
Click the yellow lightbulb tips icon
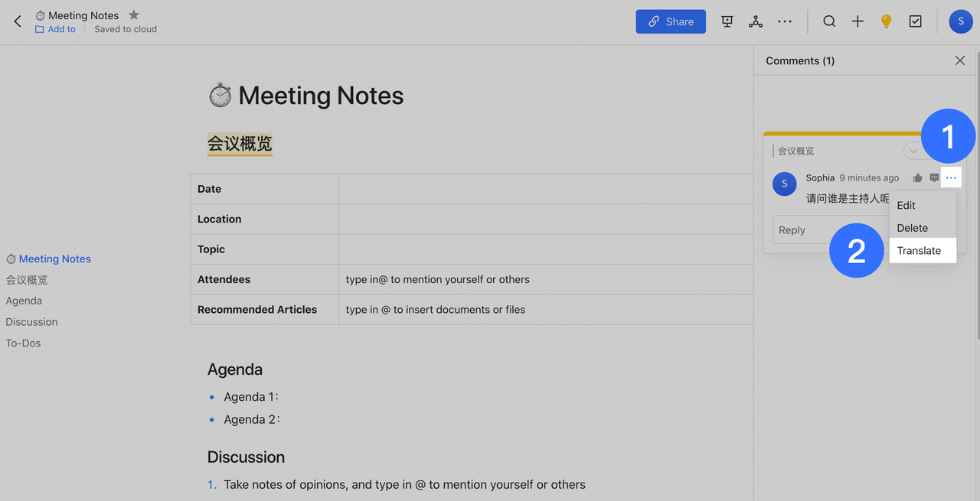tap(886, 21)
